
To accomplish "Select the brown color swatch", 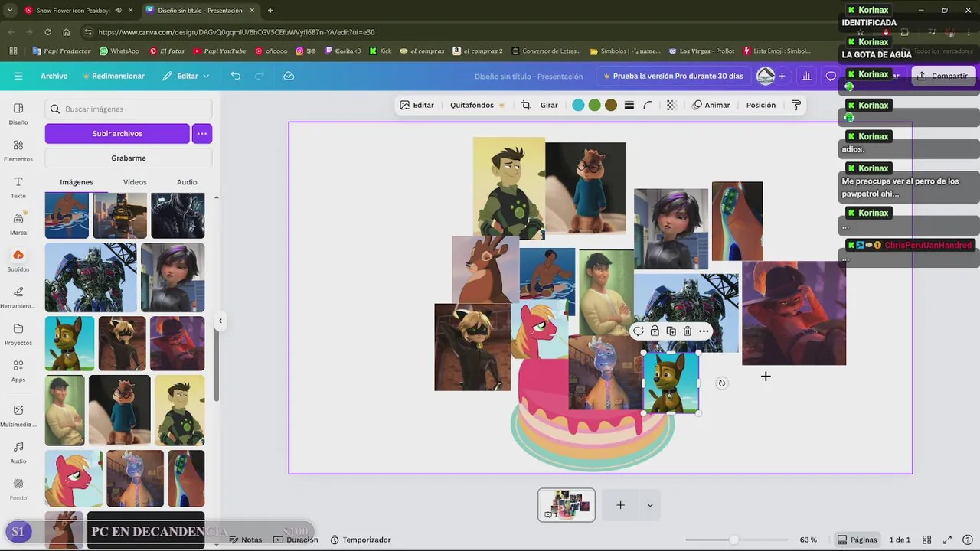I will pyautogui.click(x=611, y=105).
